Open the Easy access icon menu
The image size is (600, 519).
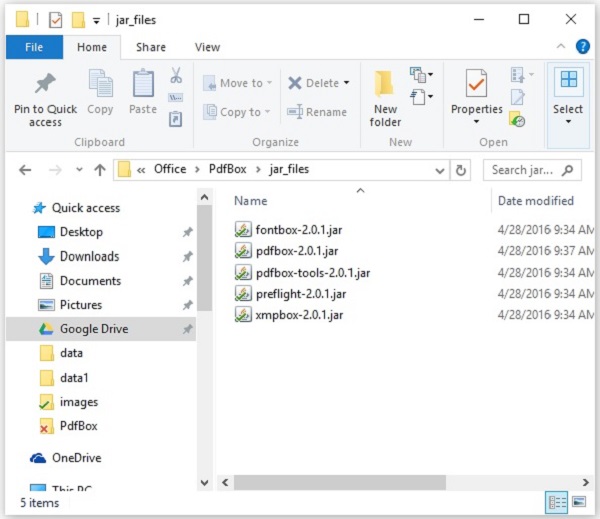click(421, 96)
